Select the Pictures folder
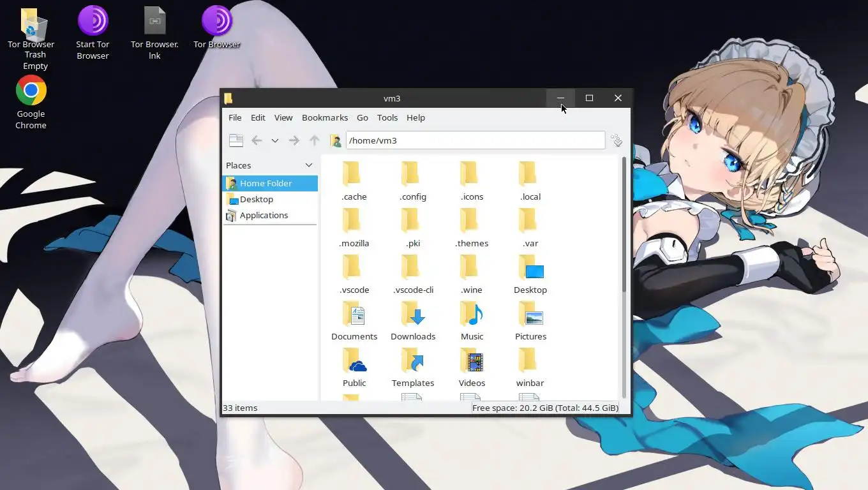The image size is (868, 490). (530, 321)
